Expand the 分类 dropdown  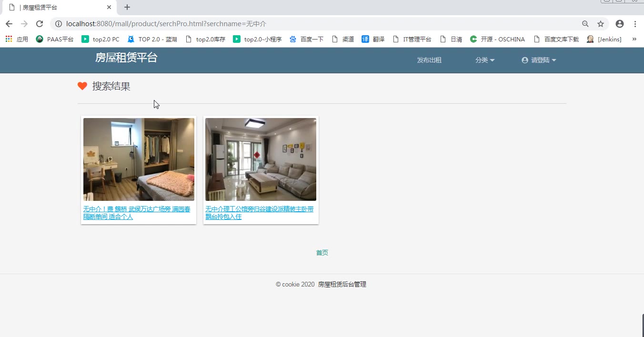coord(485,60)
